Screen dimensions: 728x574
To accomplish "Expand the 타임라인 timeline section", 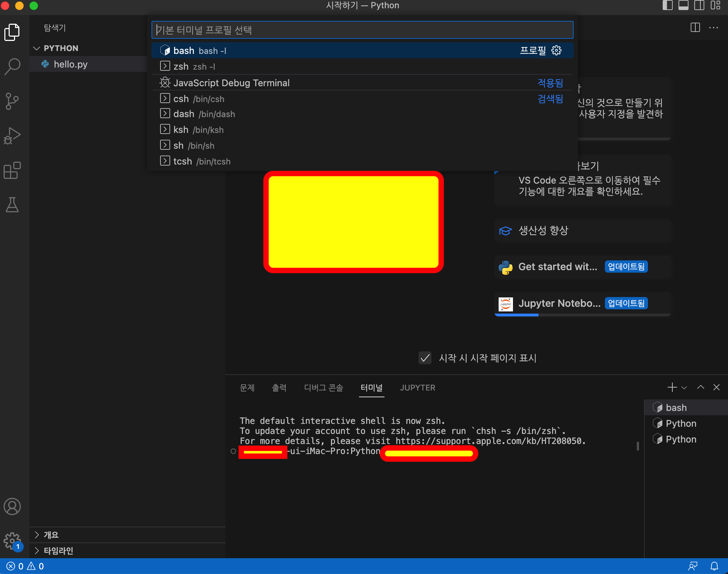I will coord(127,551).
